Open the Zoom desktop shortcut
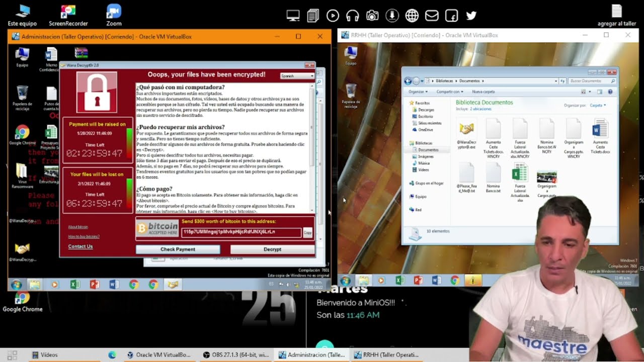 pos(114,15)
